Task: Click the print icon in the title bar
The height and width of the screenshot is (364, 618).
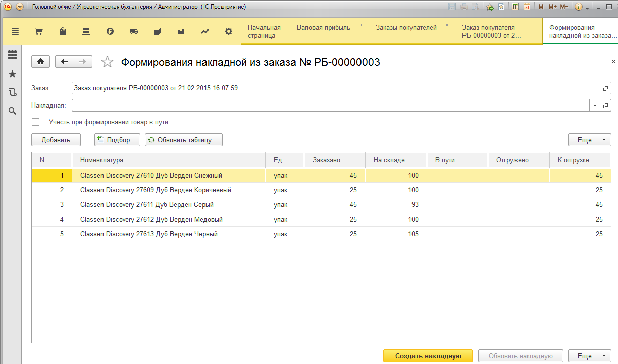Action: (x=463, y=7)
